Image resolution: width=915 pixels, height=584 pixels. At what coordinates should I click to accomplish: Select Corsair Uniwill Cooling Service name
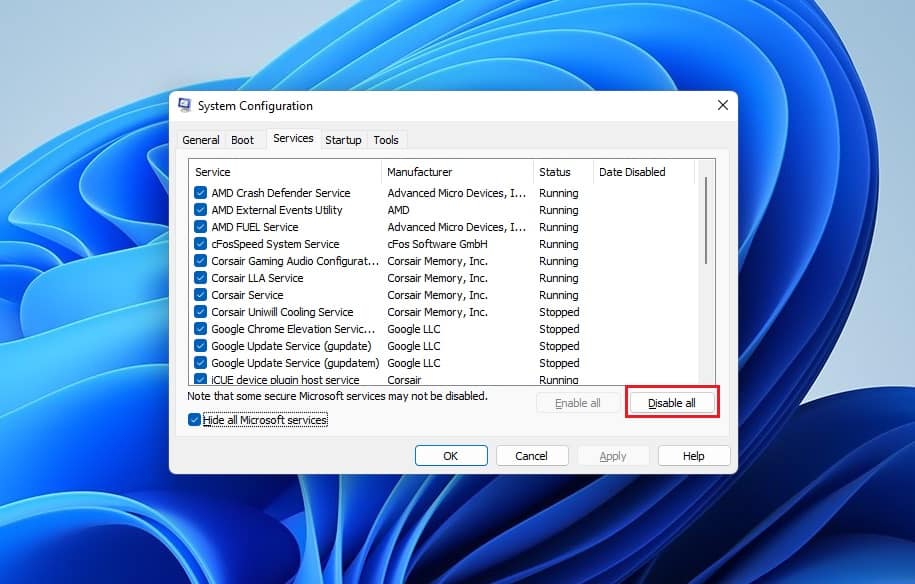[x=282, y=312]
